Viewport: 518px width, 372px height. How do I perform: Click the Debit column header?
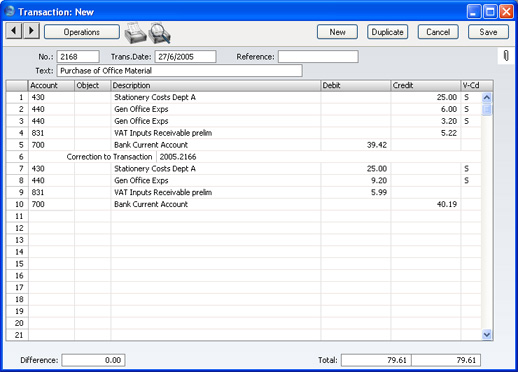[355, 86]
